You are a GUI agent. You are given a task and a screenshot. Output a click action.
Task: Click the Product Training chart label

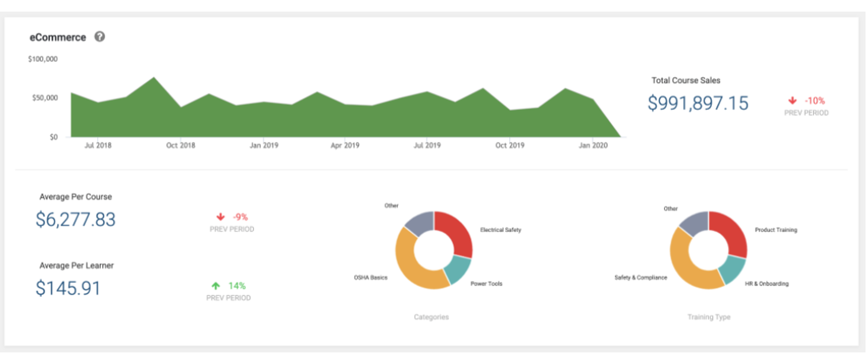(x=776, y=230)
